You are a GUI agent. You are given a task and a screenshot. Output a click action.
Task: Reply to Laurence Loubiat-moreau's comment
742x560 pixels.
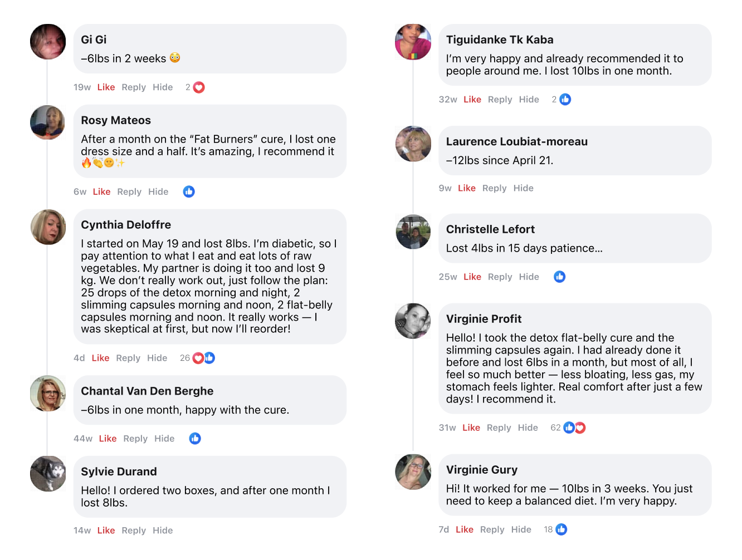click(494, 188)
